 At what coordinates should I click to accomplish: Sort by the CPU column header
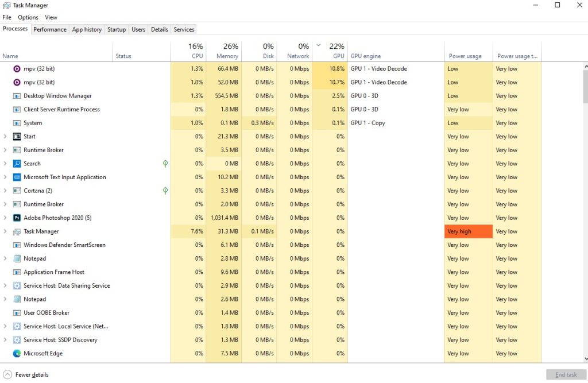[188, 51]
